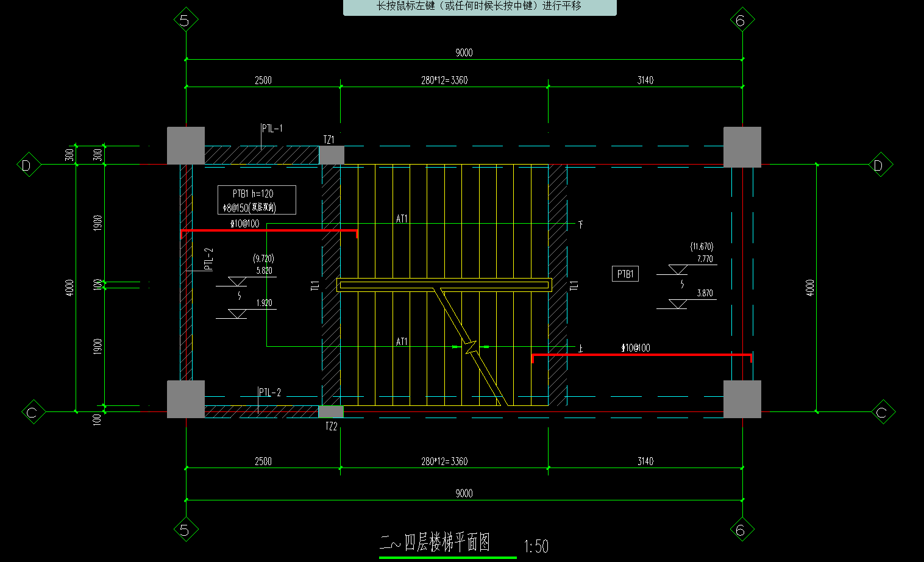The height and width of the screenshot is (562, 924).
Task: Select the vertical PTL-2 beam label
Action: (x=208, y=259)
